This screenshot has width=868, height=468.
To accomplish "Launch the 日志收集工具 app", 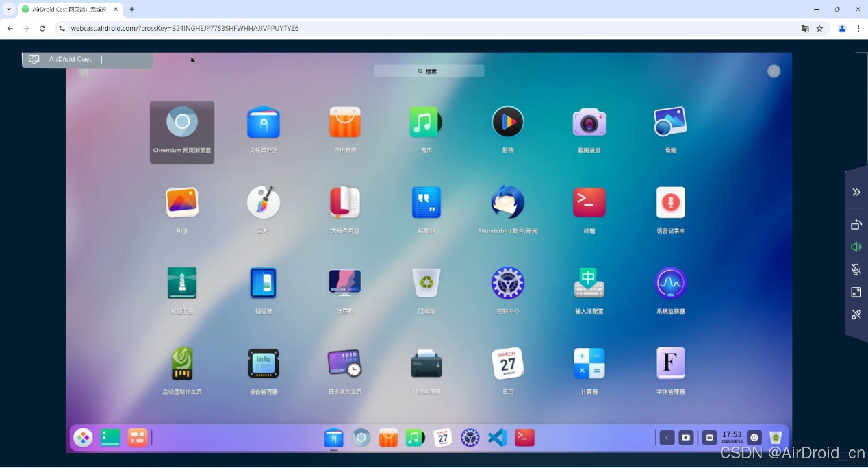I will tap(344, 363).
